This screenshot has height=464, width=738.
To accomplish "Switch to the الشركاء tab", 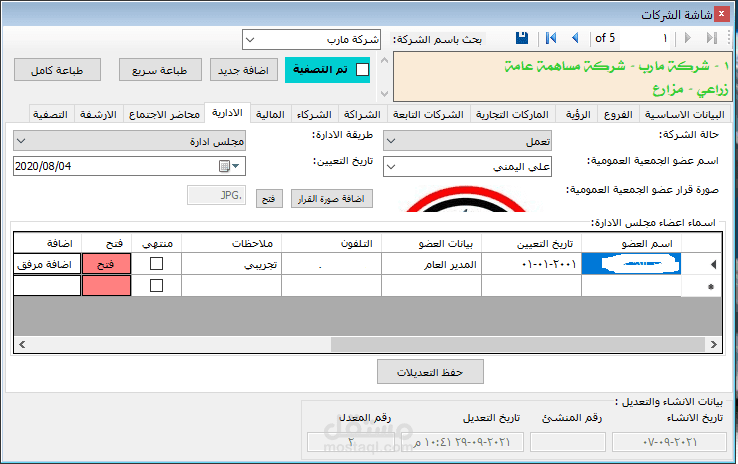I will [x=314, y=114].
